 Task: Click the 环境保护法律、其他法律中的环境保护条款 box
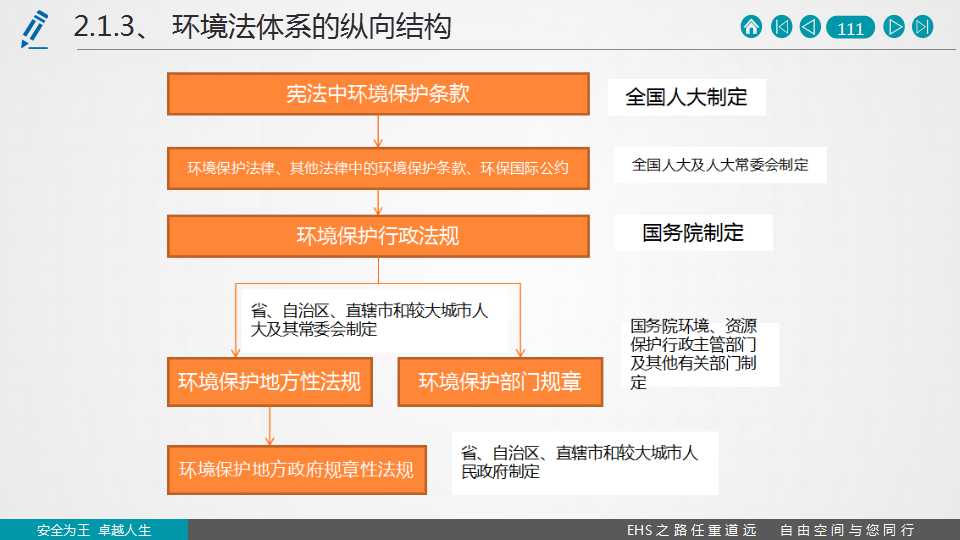378,168
